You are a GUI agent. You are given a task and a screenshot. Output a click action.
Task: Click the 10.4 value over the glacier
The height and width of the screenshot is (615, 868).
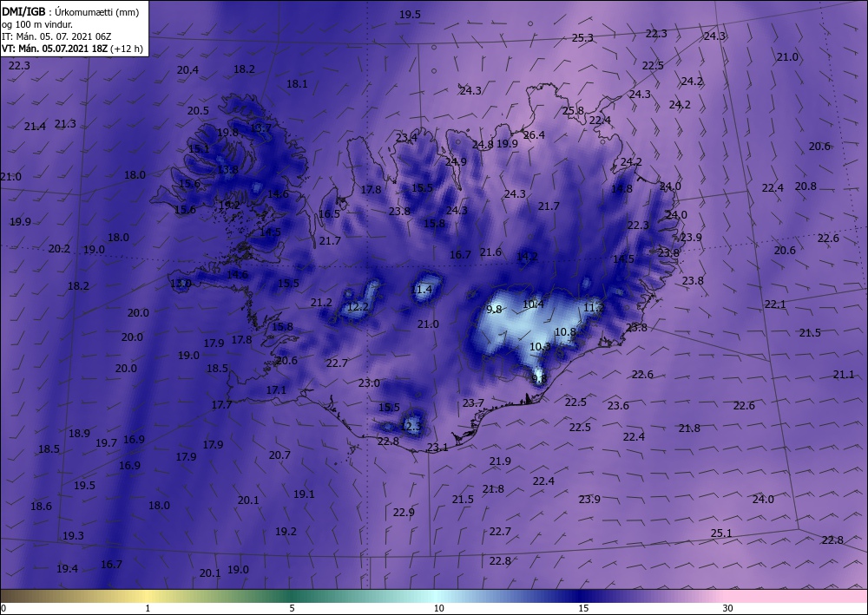click(533, 304)
